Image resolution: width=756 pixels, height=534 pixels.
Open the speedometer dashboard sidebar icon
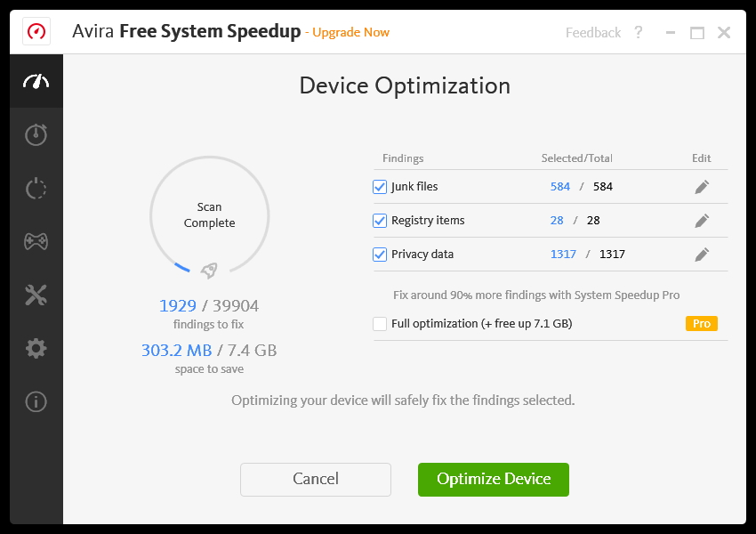click(36, 82)
